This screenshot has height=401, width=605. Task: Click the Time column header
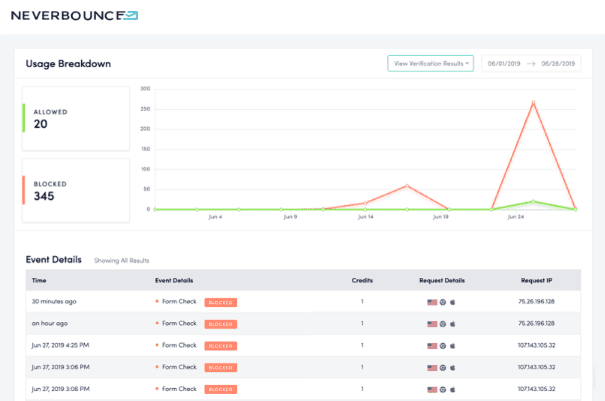39,281
